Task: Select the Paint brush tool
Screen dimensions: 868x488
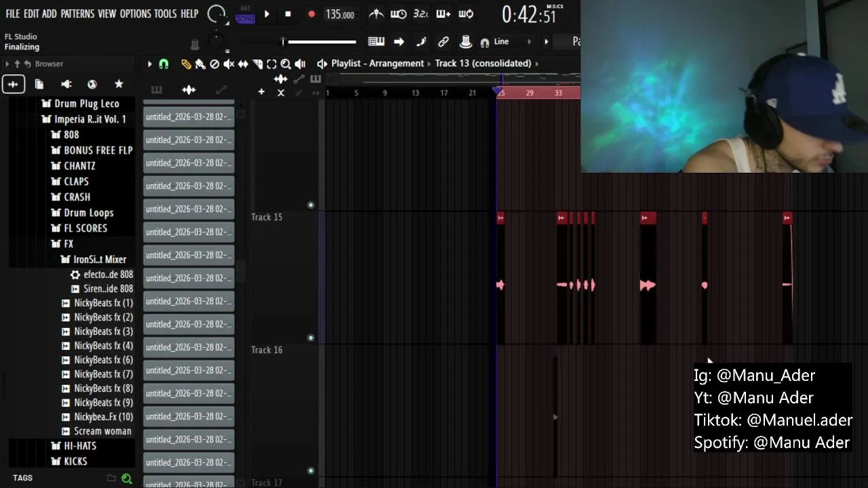Action: point(200,64)
